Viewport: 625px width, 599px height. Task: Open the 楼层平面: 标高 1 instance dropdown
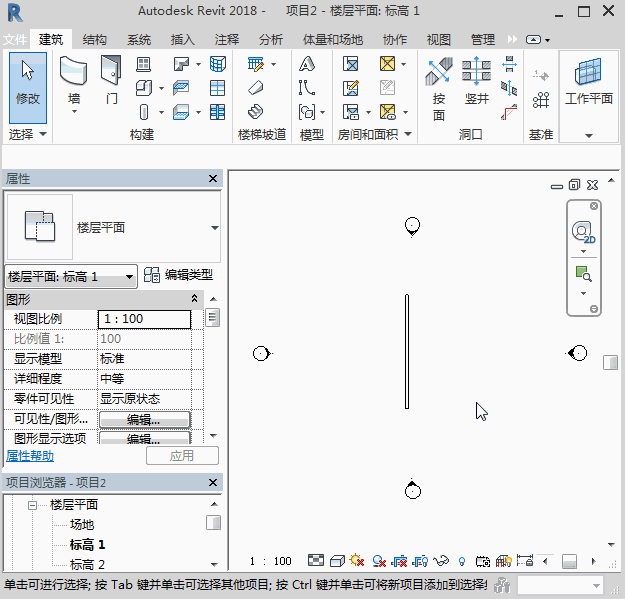71,276
